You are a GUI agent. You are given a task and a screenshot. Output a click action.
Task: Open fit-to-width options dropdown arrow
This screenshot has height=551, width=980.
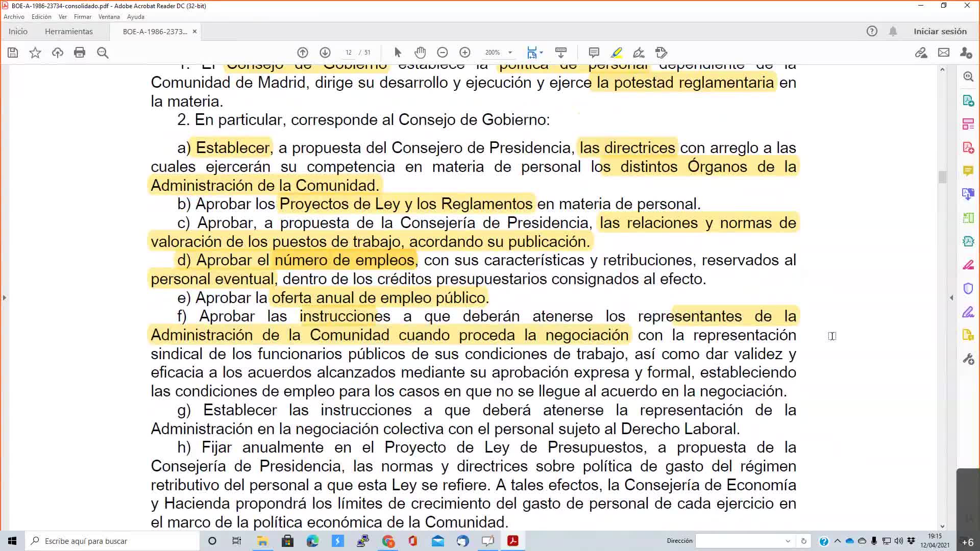pos(542,53)
